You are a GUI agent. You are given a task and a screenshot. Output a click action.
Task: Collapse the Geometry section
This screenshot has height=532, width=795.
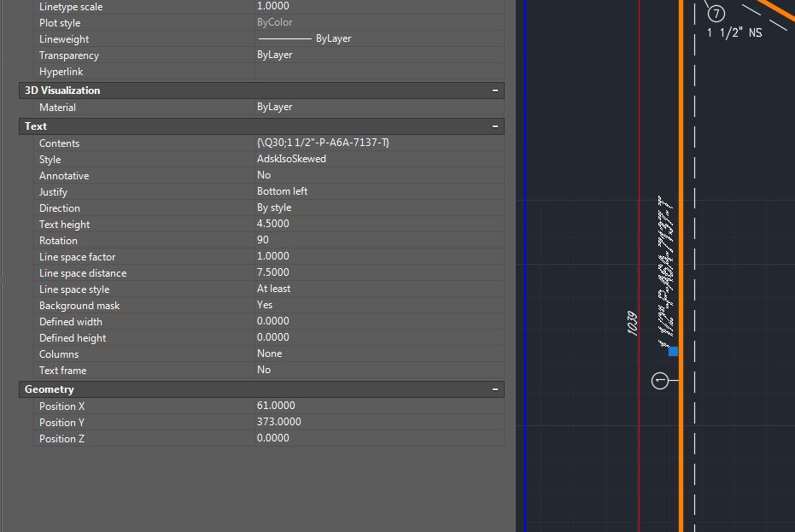coord(494,389)
